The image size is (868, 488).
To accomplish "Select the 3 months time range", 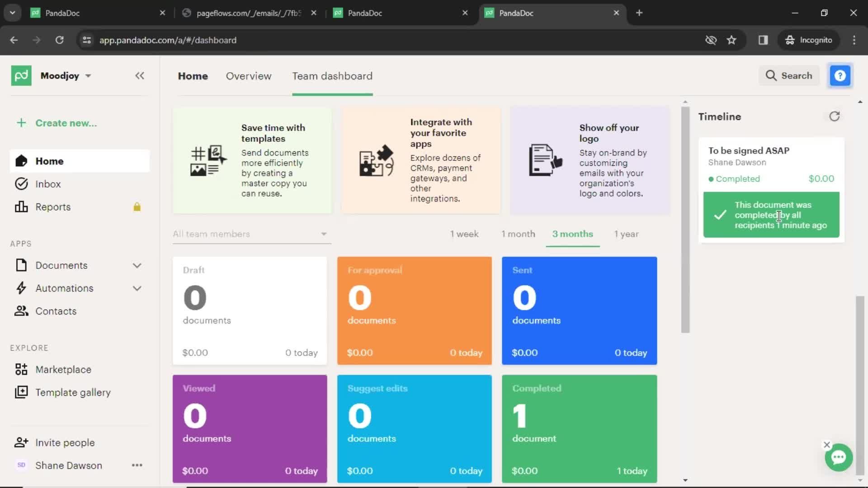I will 572,234.
